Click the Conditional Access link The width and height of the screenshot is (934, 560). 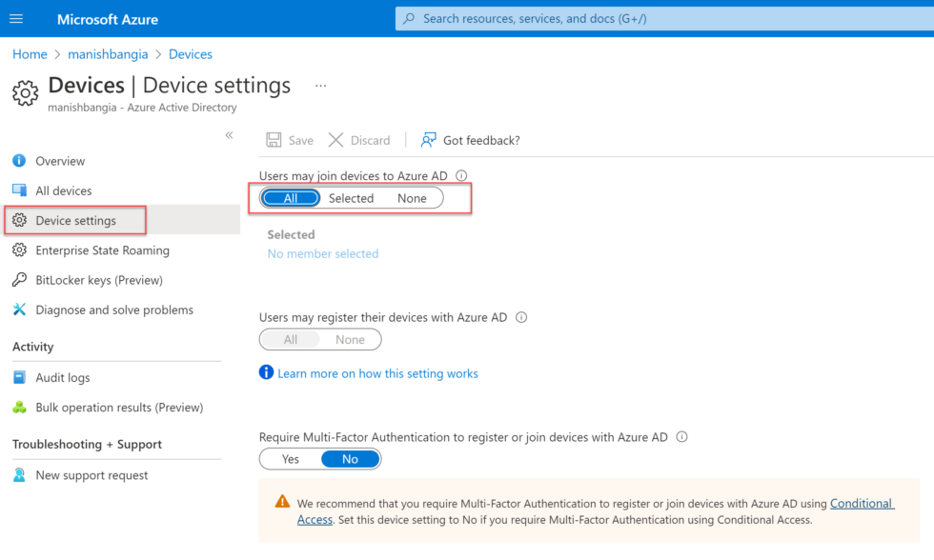[862, 503]
